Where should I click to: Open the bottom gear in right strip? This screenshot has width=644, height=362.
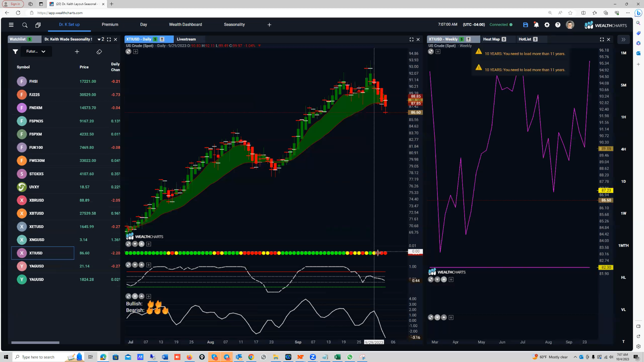(x=638, y=347)
